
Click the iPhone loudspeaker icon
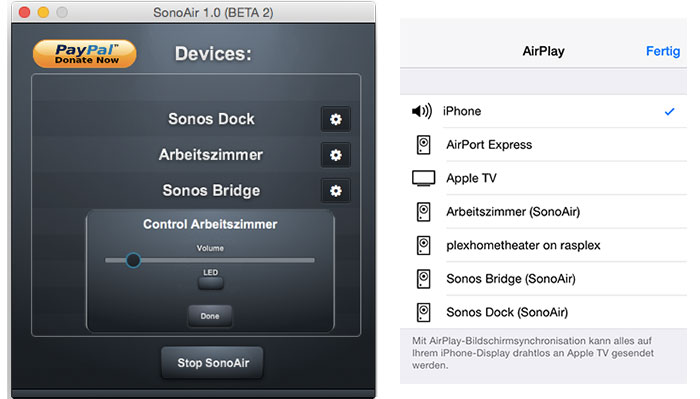(422, 111)
